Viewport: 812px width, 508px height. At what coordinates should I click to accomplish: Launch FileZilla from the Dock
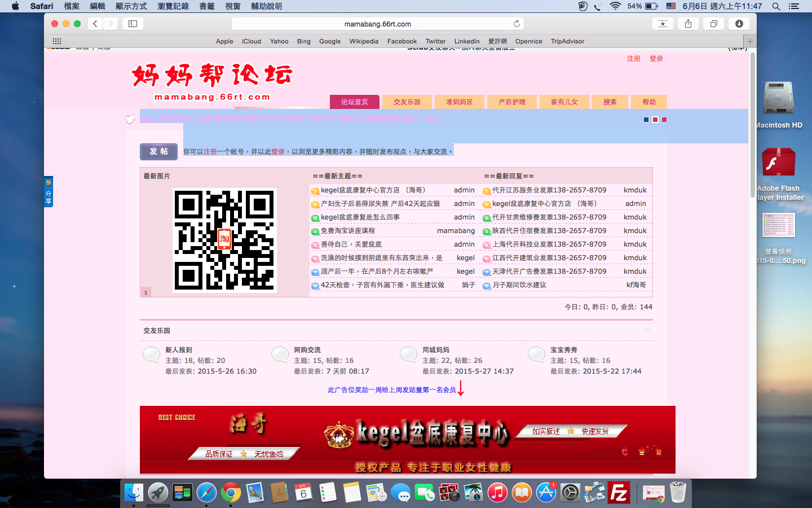click(x=619, y=493)
